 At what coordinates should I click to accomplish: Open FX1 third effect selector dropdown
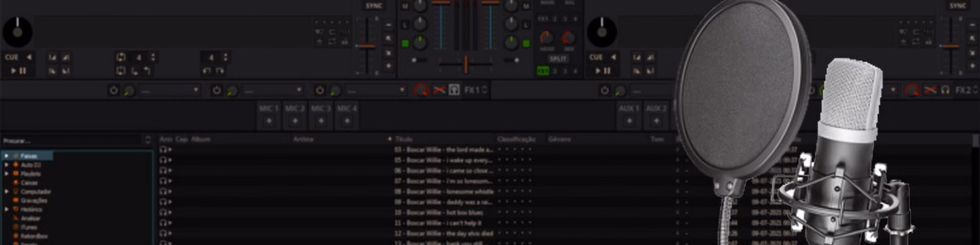[376, 90]
